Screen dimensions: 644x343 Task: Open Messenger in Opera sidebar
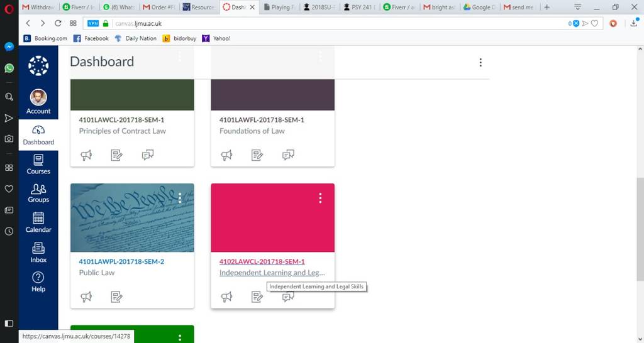coord(9,46)
